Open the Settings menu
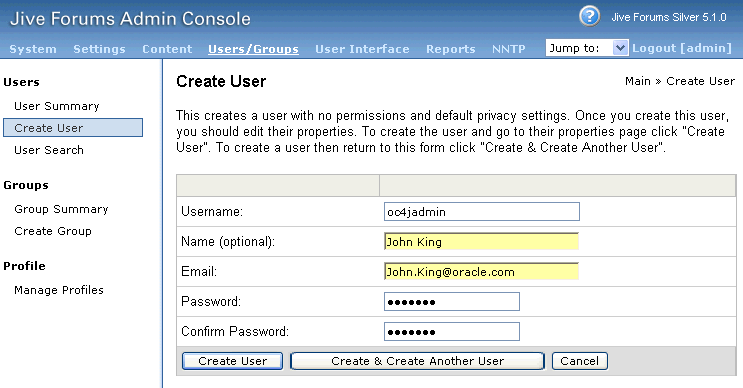The image size is (743, 388). coord(99,49)
